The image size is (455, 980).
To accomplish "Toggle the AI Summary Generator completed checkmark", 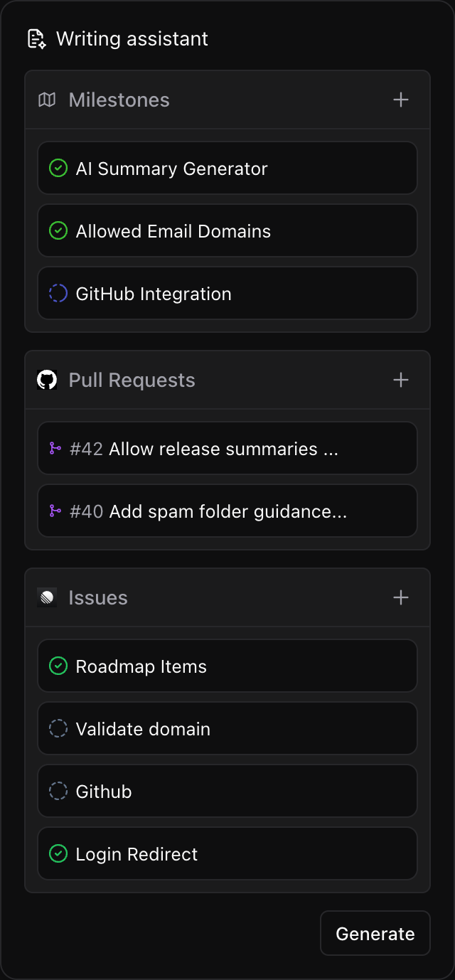I will click(58, 169).
